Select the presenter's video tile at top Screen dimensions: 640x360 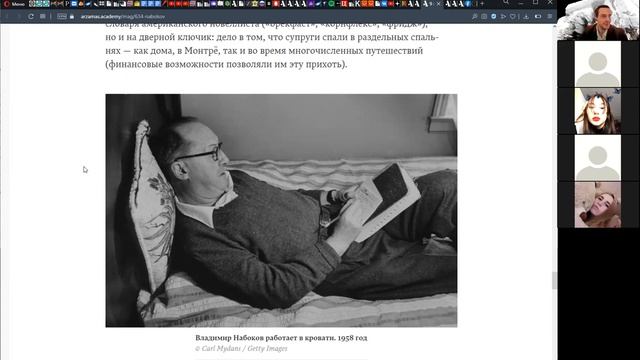coord(598,20)
